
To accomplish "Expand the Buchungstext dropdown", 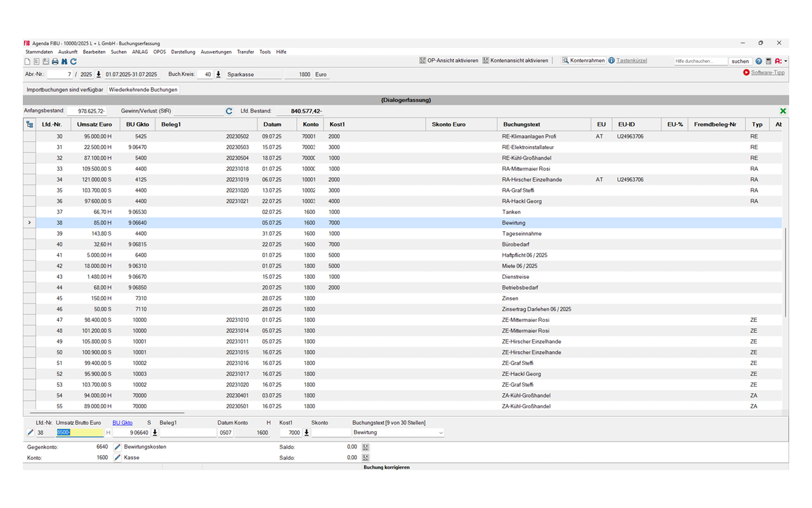I will point(440,433).
